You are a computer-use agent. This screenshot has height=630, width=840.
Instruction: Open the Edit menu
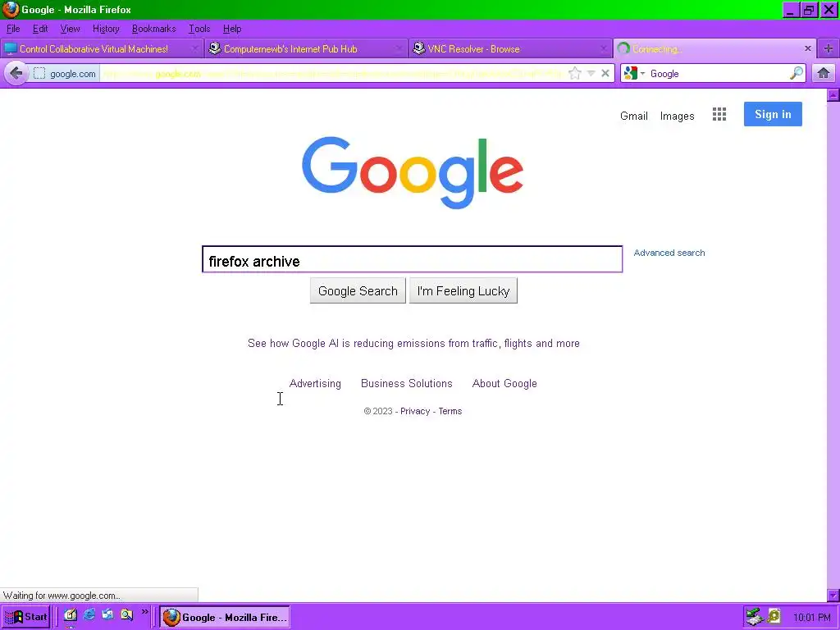coord(40,29)
